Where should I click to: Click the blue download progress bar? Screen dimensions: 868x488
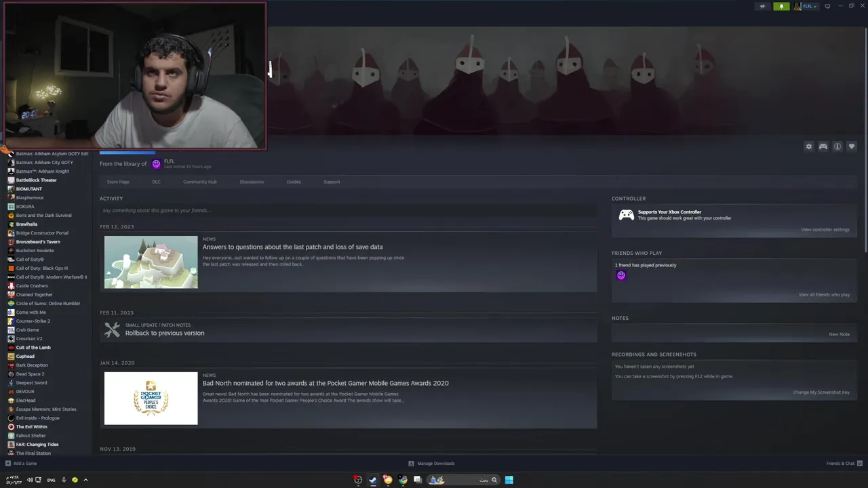click(x=127, y=152)
